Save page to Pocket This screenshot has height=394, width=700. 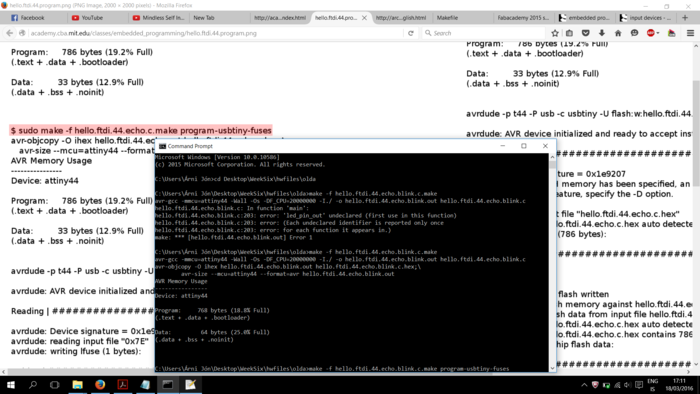586,33
